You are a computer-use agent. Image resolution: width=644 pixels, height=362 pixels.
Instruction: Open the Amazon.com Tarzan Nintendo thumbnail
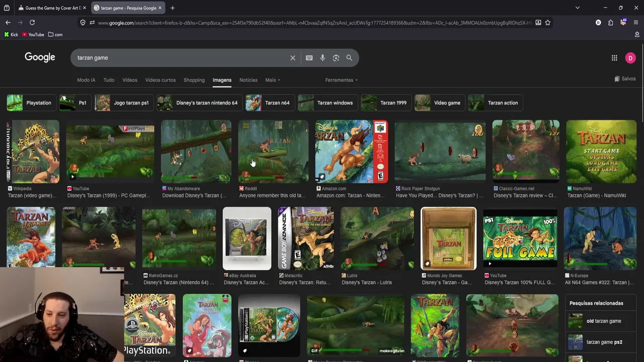click(x=352, y=151)
